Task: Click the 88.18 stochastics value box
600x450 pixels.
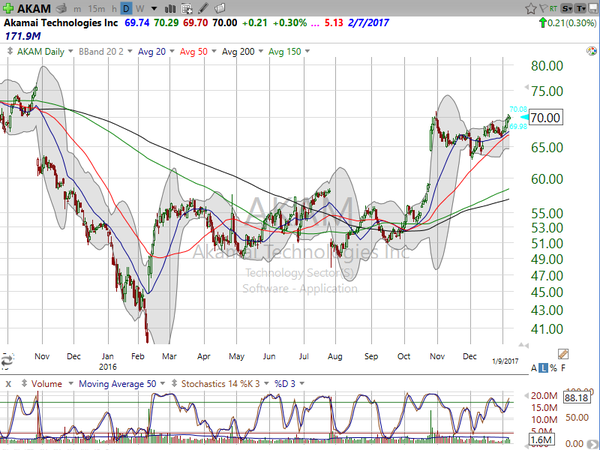Action: click(576, 398)
